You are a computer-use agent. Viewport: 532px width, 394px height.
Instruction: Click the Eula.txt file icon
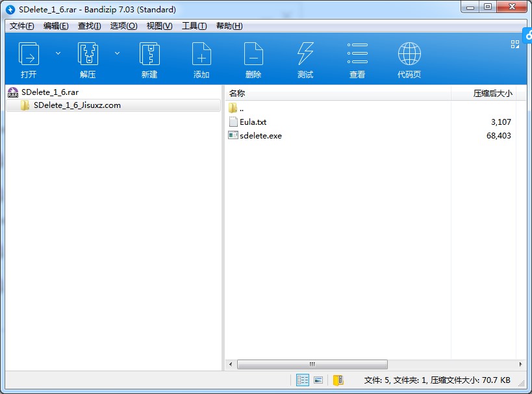click(233, 122)
